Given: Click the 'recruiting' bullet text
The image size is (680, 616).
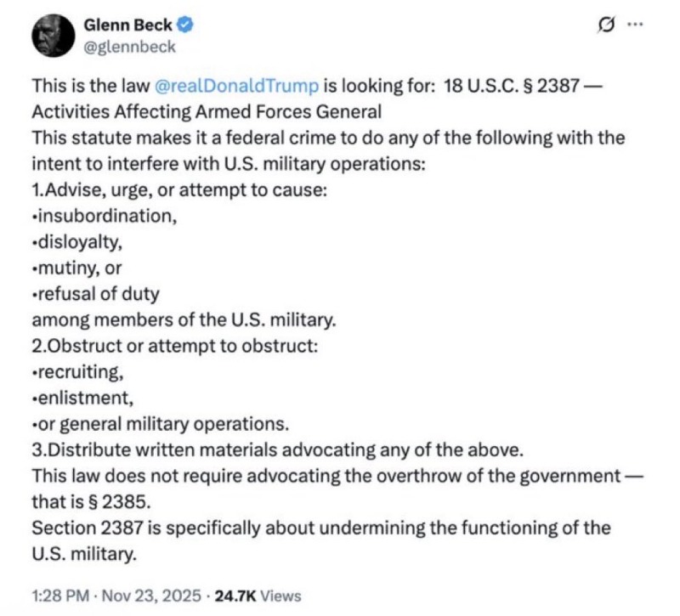Looking at the screenshot, I should click(81, 373).
